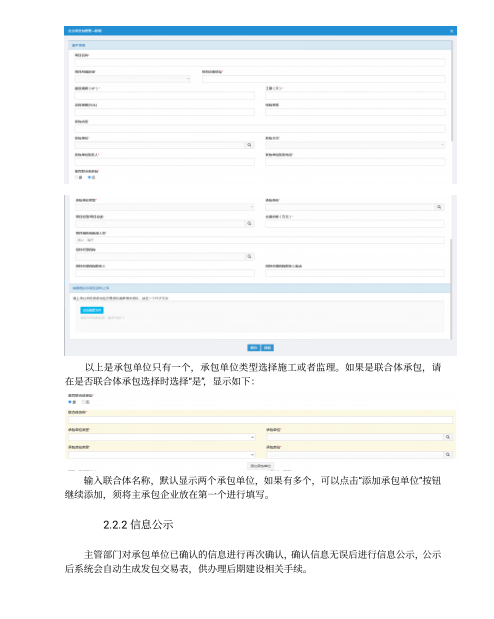Open the second 承包单位类型 dropdown in the yellow form

(162, 455)
